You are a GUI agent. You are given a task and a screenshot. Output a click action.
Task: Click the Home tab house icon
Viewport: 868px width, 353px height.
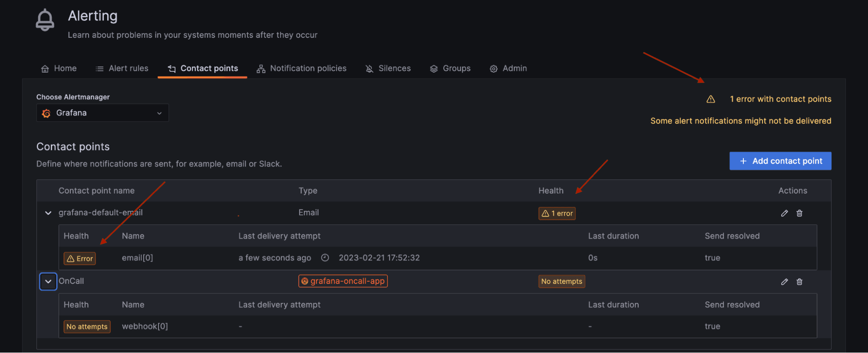click(45, 69)
